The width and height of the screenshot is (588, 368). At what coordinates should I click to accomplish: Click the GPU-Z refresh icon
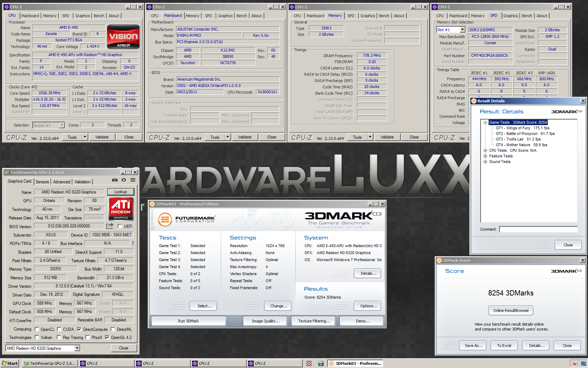click(124, 180)
